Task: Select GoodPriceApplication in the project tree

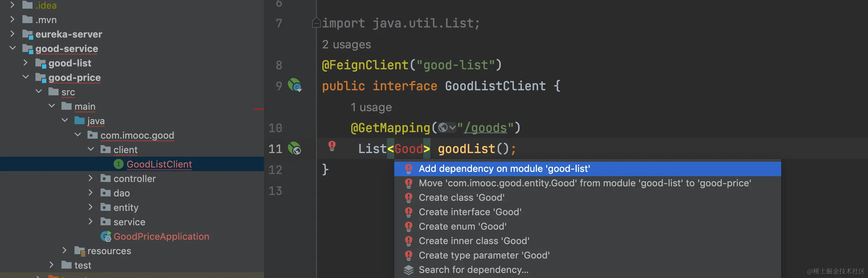Action: 161,236
